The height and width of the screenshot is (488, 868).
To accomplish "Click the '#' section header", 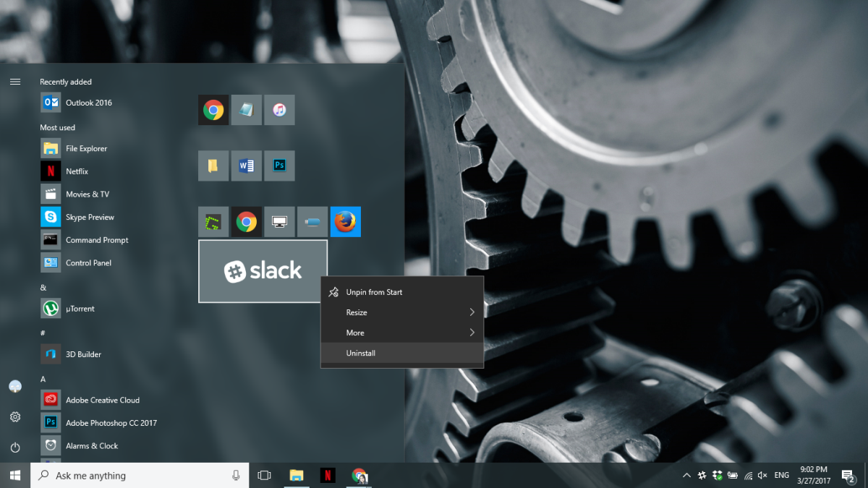I will [x=43, y=333].
